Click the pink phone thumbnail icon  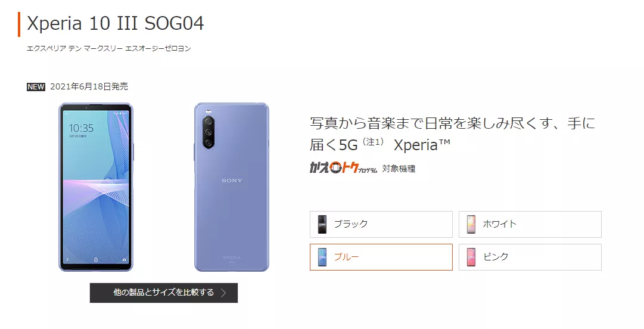(471, 257)
